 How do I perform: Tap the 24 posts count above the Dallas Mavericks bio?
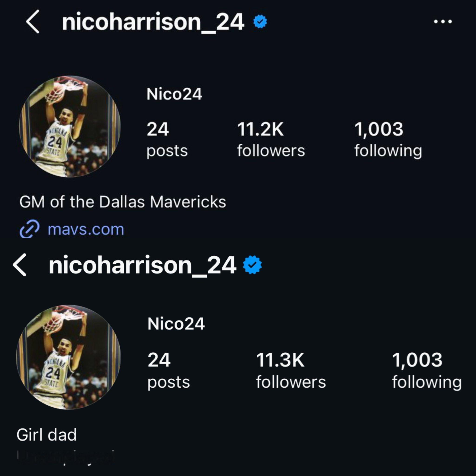pos(167,139)
